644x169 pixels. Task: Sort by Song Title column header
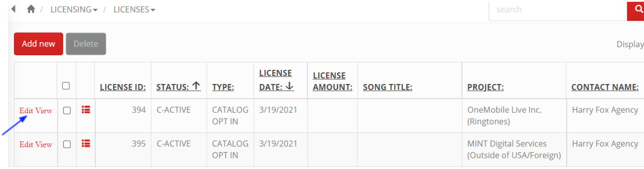point(387,87)
